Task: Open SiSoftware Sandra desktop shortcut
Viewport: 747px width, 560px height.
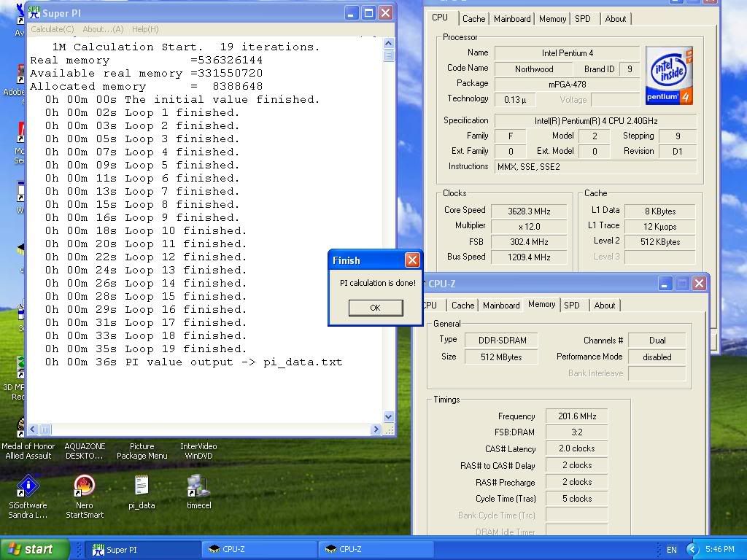Action: point(28,486)
